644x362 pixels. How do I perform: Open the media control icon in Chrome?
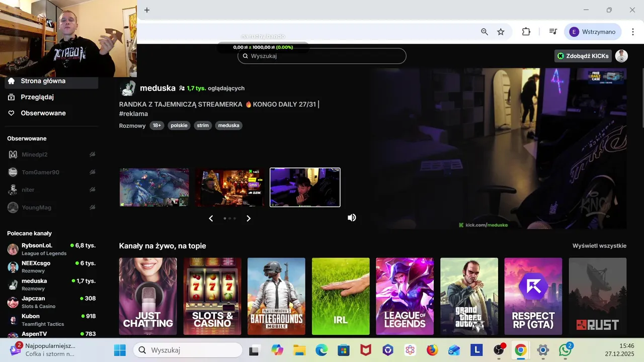[x=553, y=32]
